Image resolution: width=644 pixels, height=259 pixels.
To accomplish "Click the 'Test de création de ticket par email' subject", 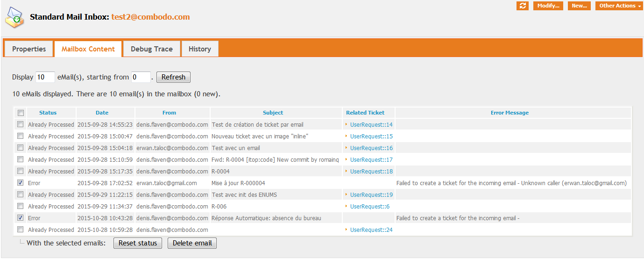I will tap(257, 125).
